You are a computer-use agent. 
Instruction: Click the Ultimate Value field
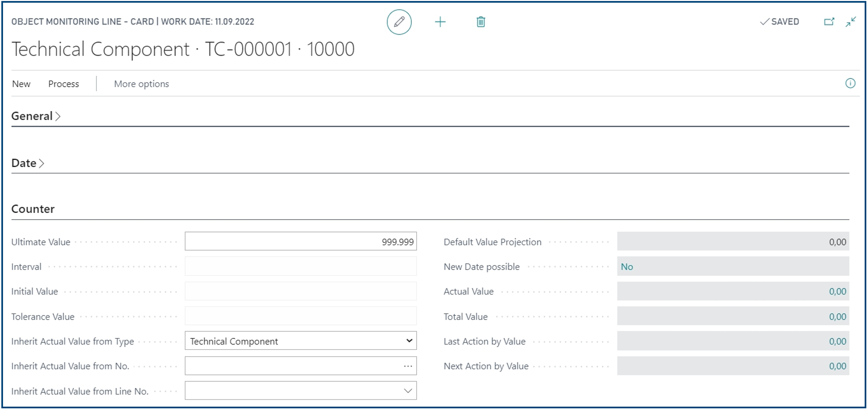[x=301, y=242]
